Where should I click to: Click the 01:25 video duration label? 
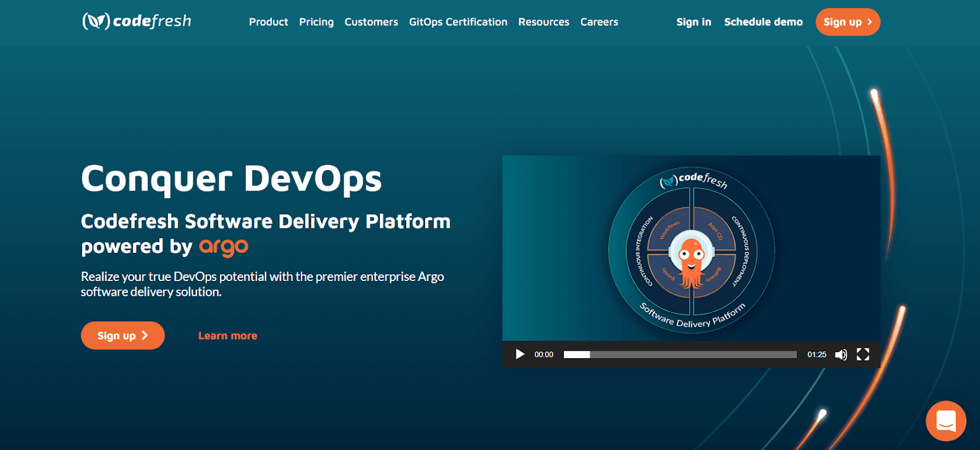tap(816, 354)
